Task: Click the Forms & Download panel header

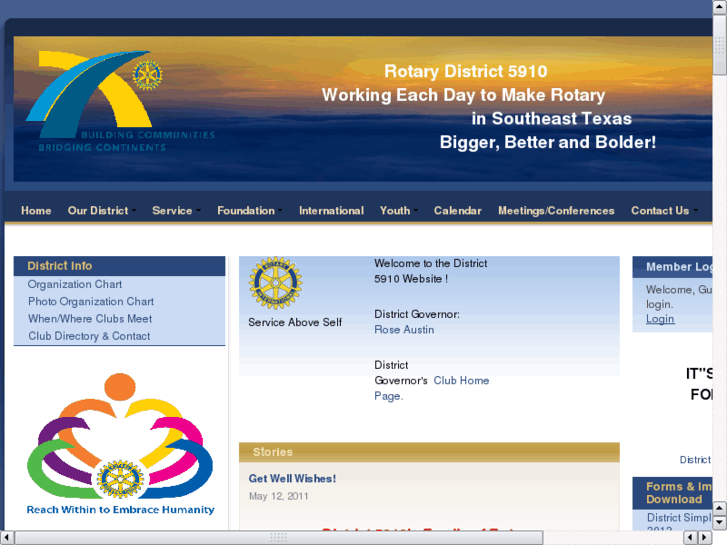Action: click(x=672, y=493)
